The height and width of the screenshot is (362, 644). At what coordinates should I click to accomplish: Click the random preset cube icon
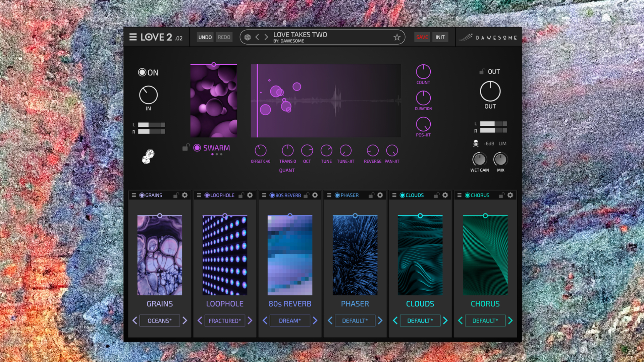click(x=248, y=37)
